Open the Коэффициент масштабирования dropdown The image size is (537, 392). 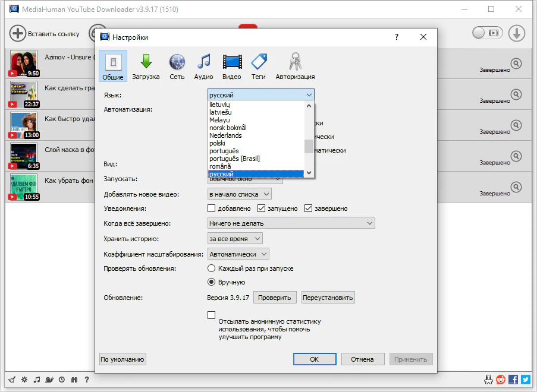(238, 254)
